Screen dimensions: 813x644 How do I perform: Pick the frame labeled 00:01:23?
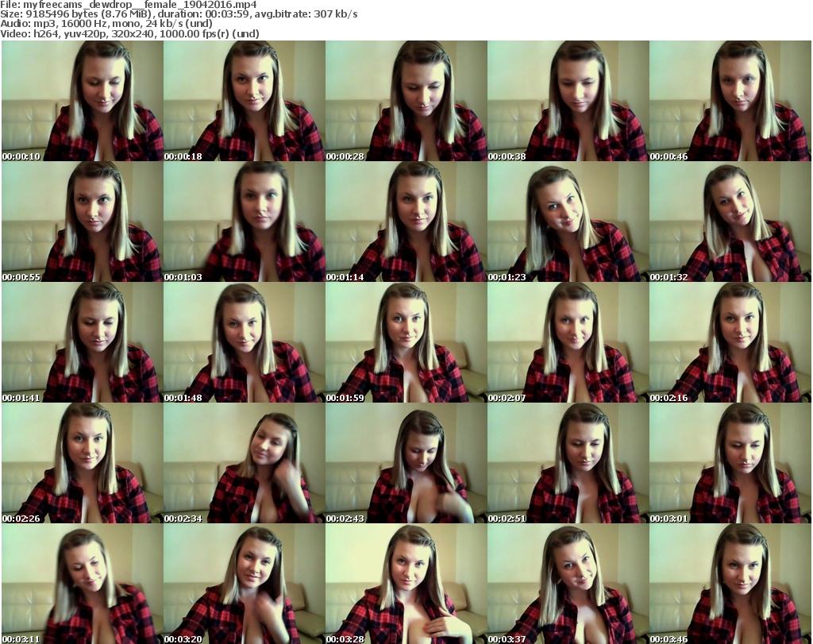coord(568,222)
